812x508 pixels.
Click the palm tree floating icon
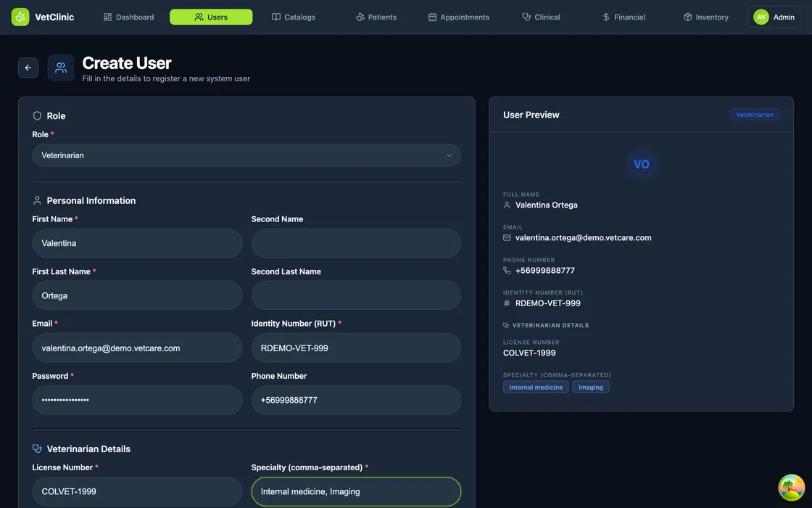(791, 488)
